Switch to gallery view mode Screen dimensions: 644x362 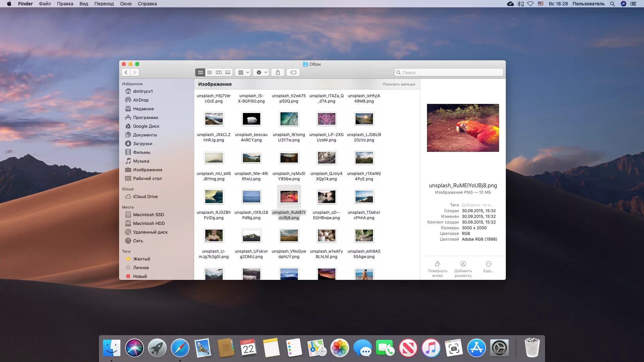(x=228, y=72)
